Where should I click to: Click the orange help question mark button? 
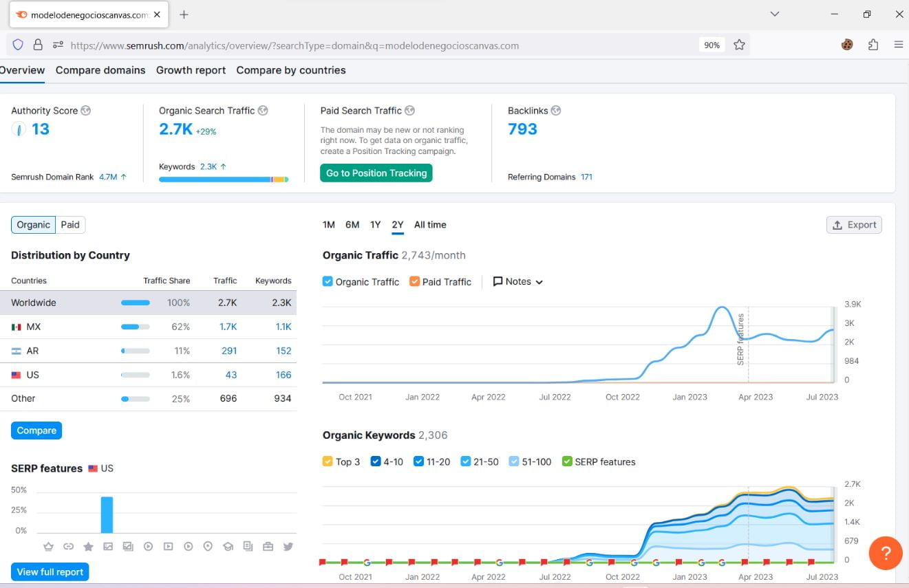tap(886, 553)
